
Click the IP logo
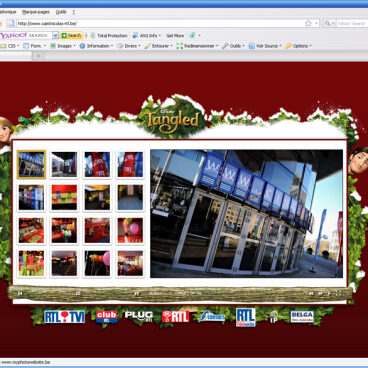274,317
